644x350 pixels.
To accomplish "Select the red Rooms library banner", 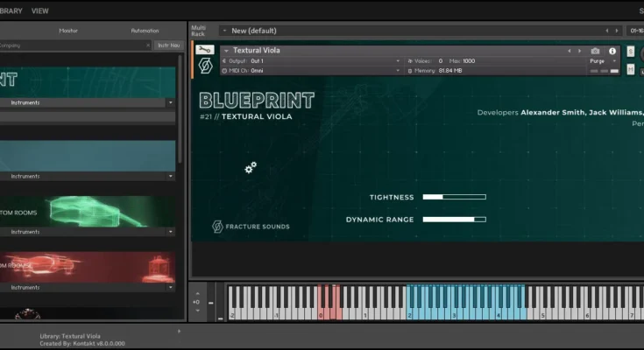I will click(88, 267).
